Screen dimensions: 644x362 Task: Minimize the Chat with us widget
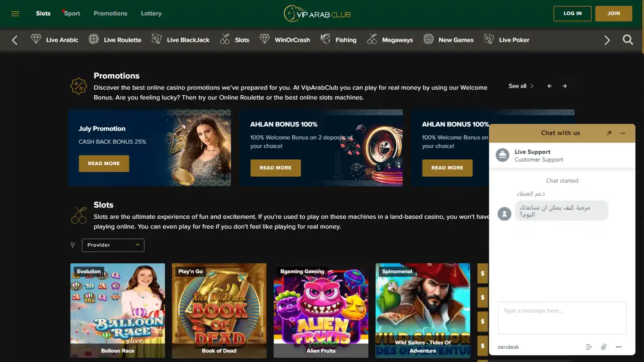coord(623,133)
